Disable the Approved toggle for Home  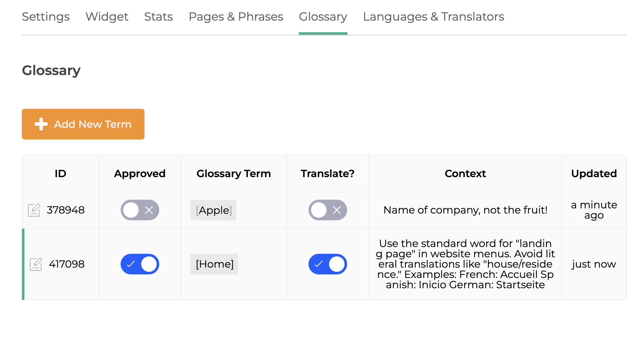[x=140, y=264]
